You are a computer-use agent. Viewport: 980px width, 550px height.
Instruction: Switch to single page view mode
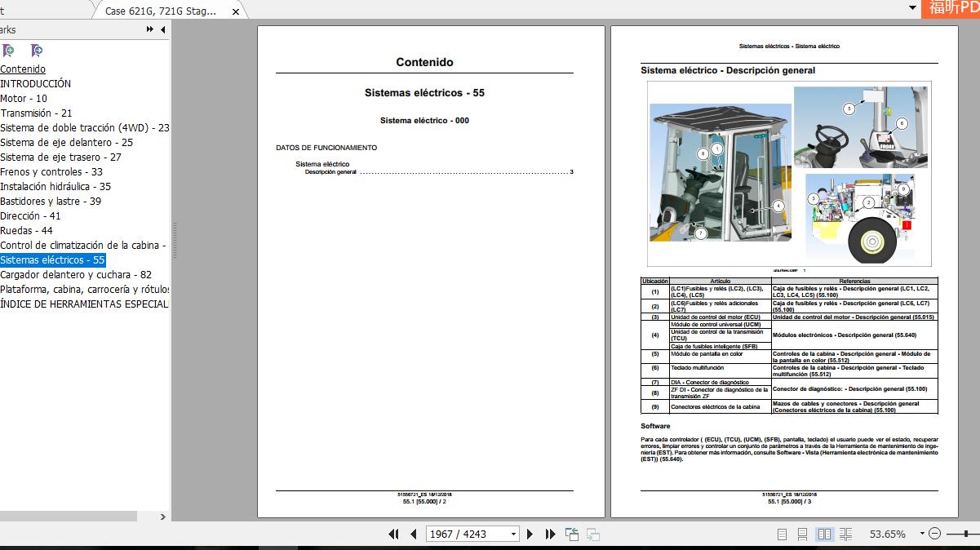tap(782, 534)
